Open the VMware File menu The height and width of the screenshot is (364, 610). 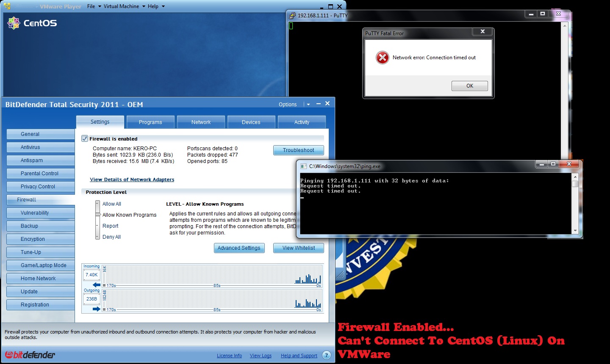(94, 6)
